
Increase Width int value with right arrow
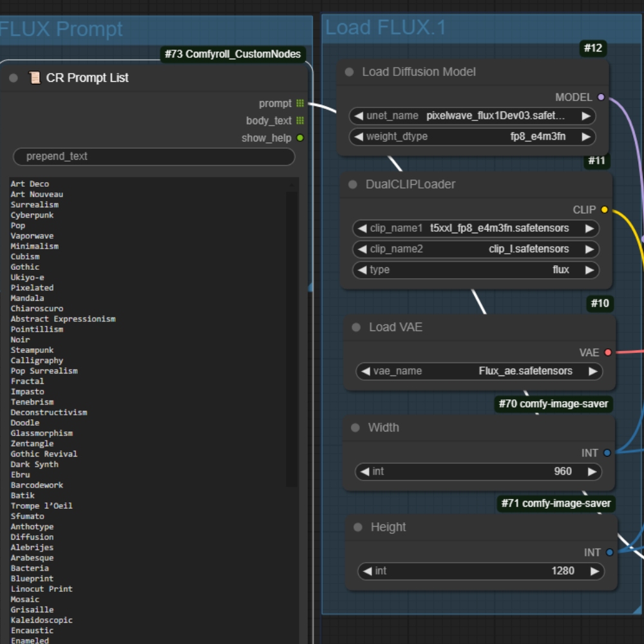tap(592, 471)
